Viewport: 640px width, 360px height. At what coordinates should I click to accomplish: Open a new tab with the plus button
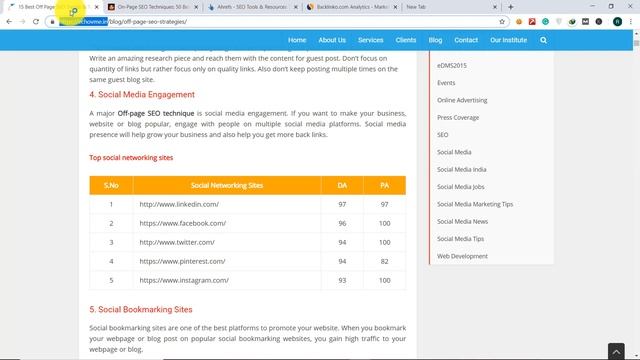click(511, 7)
